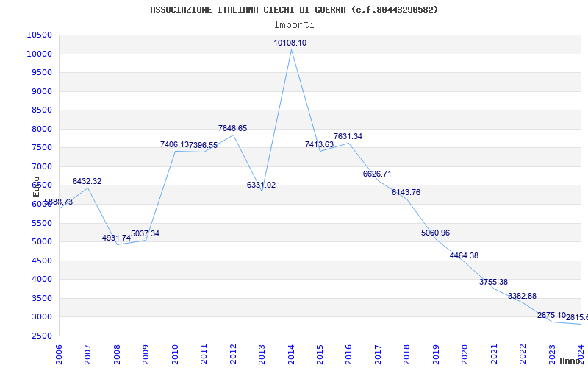The height and width of the screenshot is (368, 588).
Task: Click the x-axis year 2009
Action: [146, 354]
